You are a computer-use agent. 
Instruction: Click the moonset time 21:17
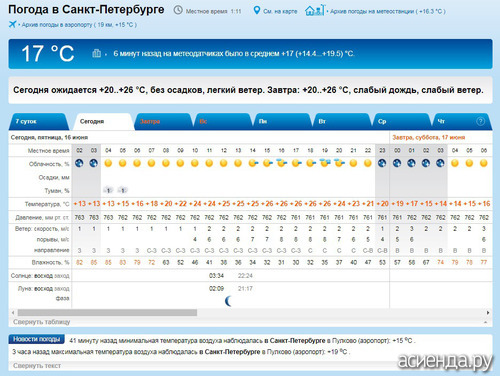pos(245,288)
